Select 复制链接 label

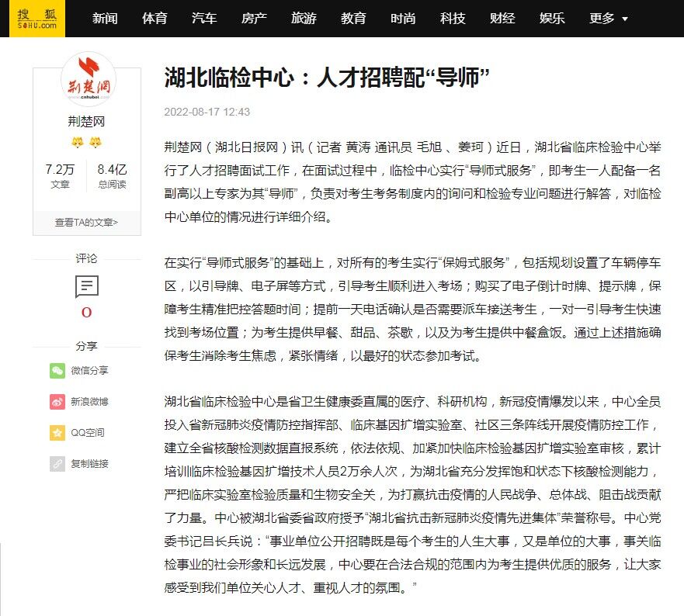(89, 463)
